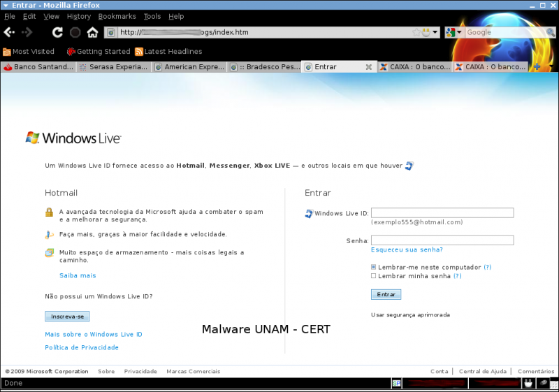559x392 pixels.
Task: Open the Política de Privacidade link
Action: tap(82, 348)
